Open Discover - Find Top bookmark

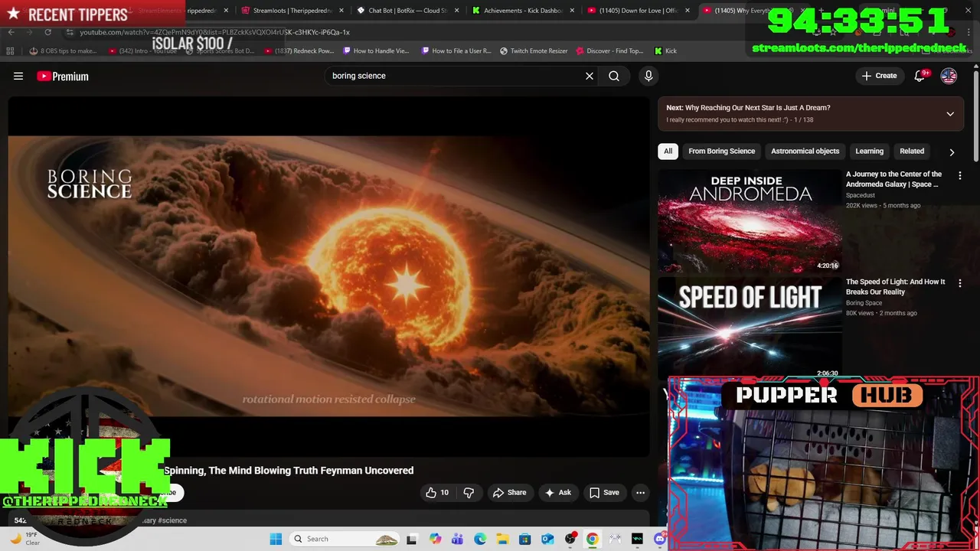point(609,51)
